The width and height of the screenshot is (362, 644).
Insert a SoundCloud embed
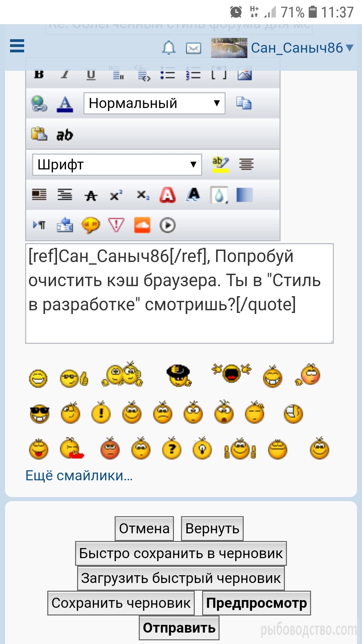coord(142,225)
